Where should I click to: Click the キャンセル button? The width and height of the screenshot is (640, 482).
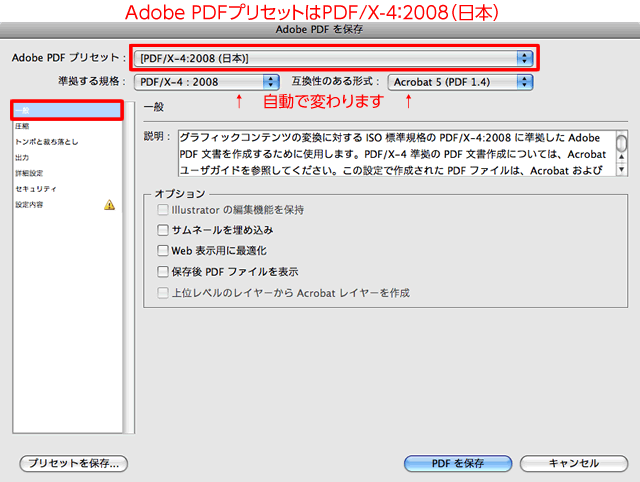(574, 463)
